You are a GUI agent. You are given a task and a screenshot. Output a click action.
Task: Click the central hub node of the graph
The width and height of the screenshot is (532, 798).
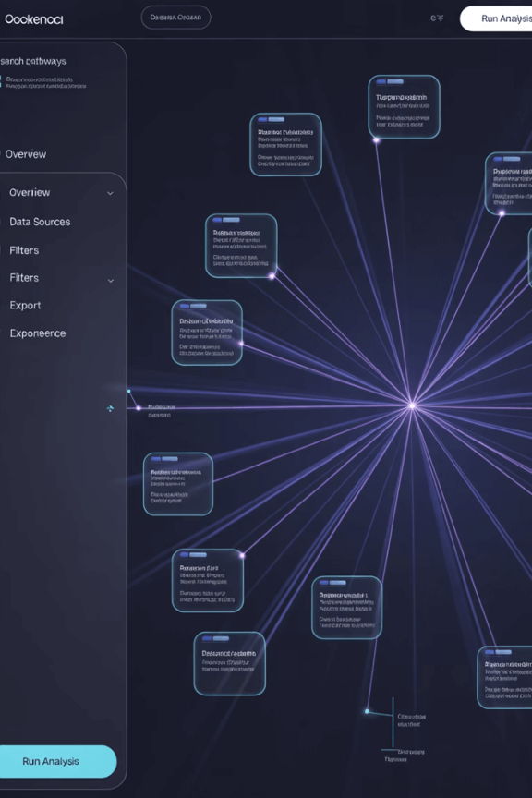[412, 405]
